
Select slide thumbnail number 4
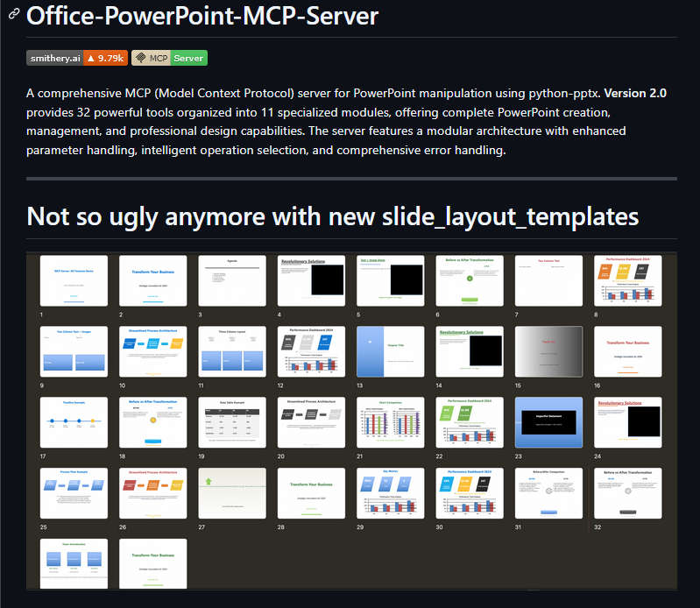point(311,281)
